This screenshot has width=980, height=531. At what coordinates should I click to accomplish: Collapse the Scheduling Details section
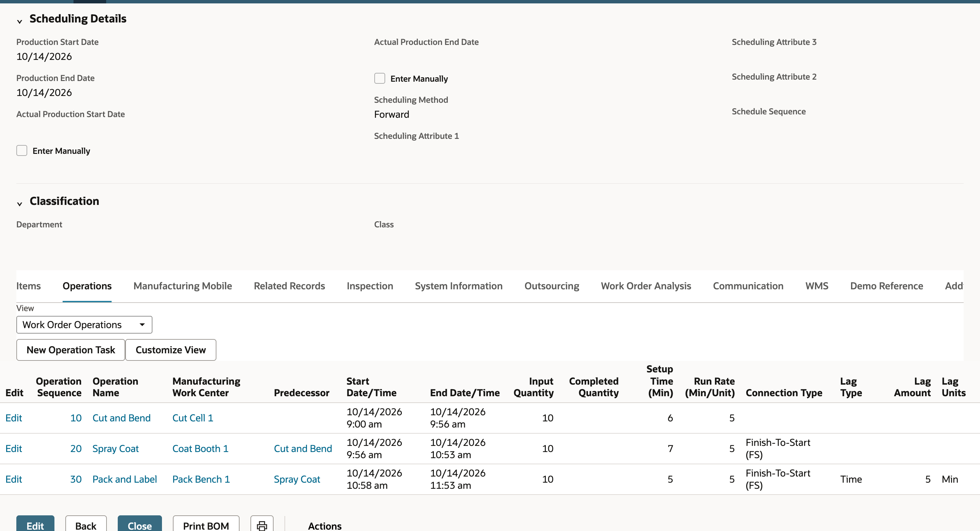point(19,21)
